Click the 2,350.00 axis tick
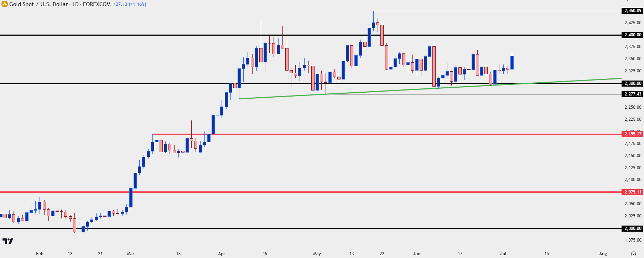Image resolution: width=644 pixels, height=258 pixels. click(x=633, y=59)
